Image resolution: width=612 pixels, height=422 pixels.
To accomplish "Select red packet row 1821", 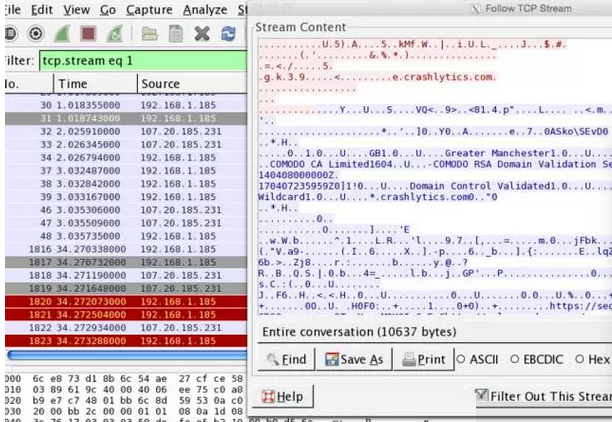I will pyautogui.click(x=126, y=315).
